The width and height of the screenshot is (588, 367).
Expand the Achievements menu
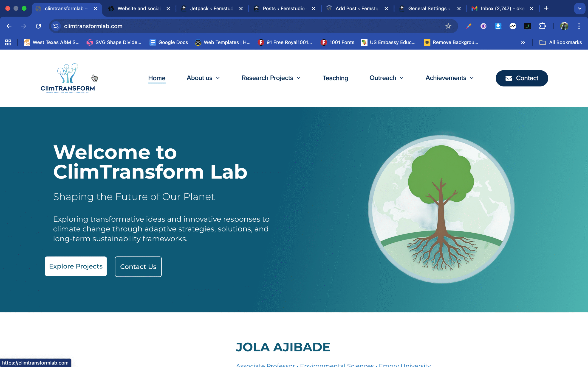tap(449, 78)
